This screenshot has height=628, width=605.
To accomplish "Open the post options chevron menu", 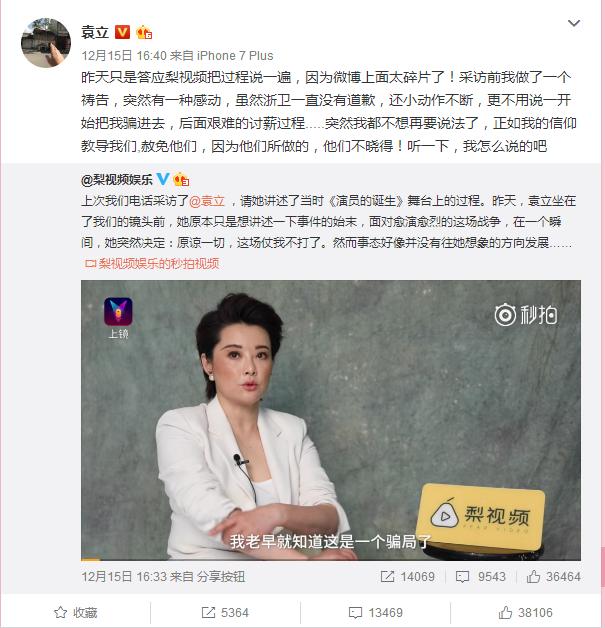I will (x=574, y=24).
